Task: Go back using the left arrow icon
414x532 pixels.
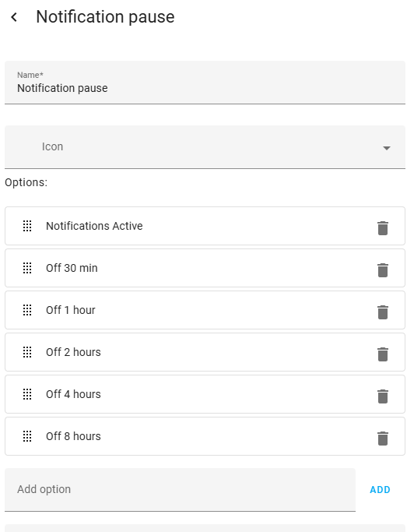Action: (x=14, y=17)
